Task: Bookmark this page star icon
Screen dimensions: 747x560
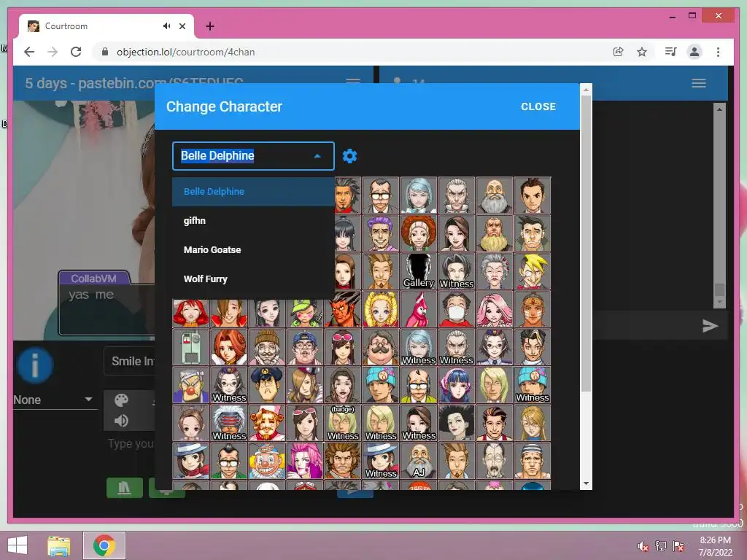Action: 642,52
